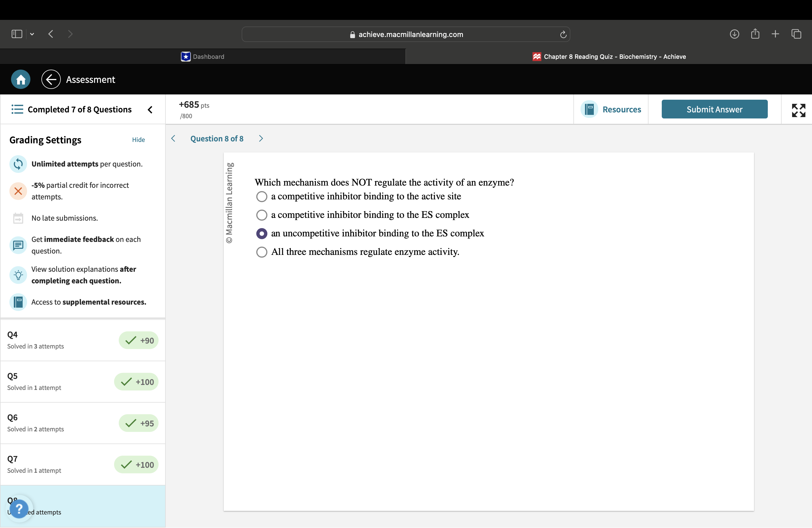The image size is (812, 528).
Task: Open Resources via the book icon
Action: point(590,109)
